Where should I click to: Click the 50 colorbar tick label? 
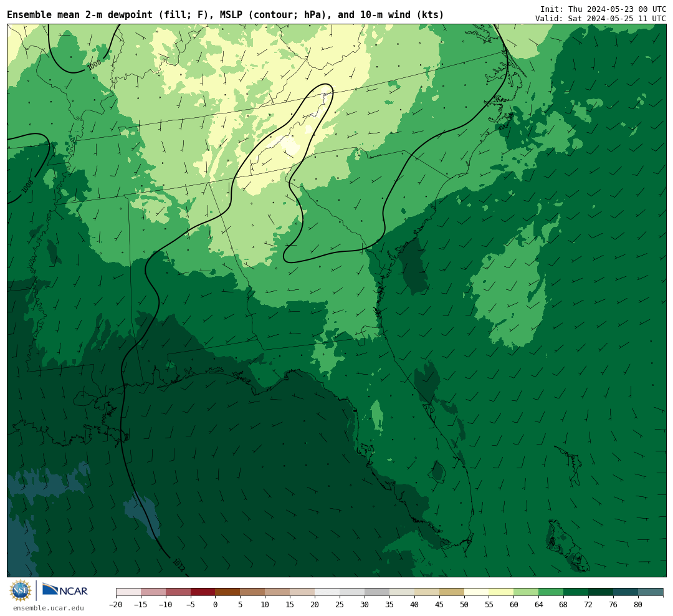[x=464, y=604]
